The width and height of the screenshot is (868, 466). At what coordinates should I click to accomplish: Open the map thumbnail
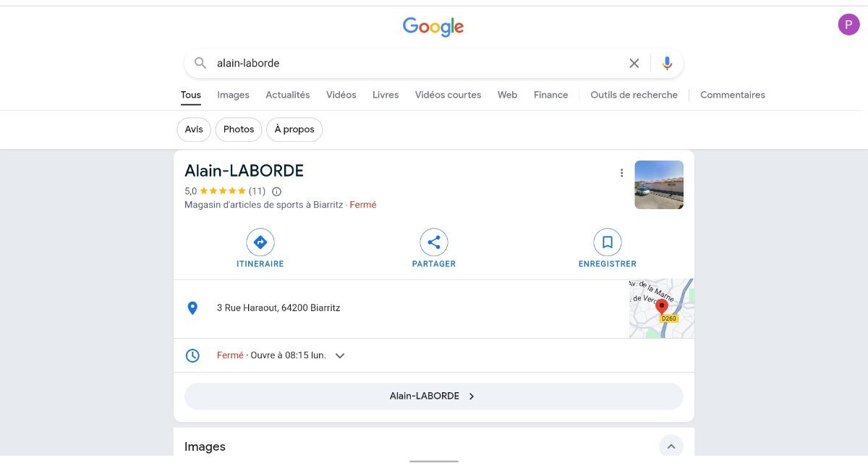point(661,308)
